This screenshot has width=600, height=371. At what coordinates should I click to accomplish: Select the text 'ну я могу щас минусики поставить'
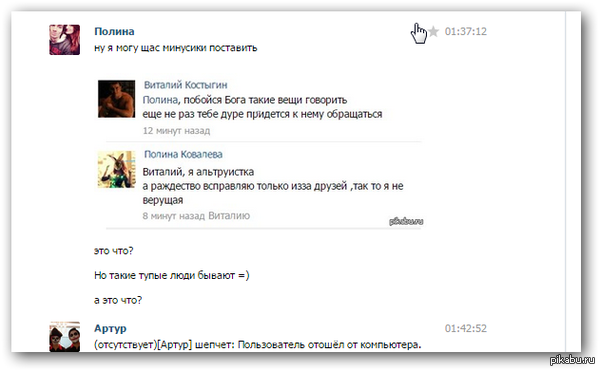coord(176,48)
